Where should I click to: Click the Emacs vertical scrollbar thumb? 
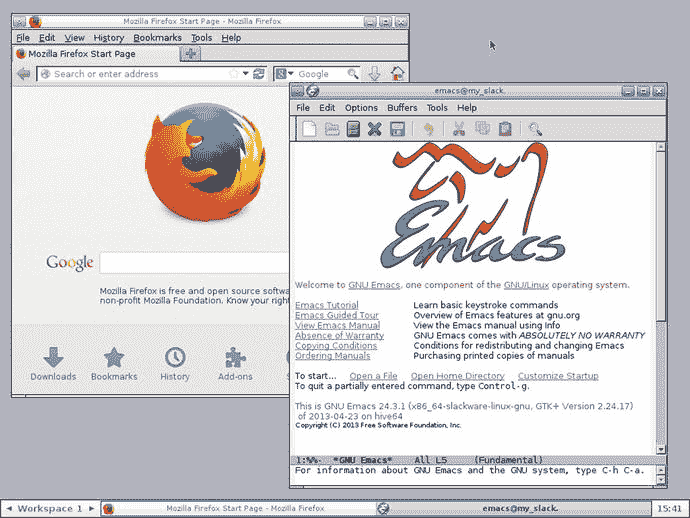[x=661, y=235]
